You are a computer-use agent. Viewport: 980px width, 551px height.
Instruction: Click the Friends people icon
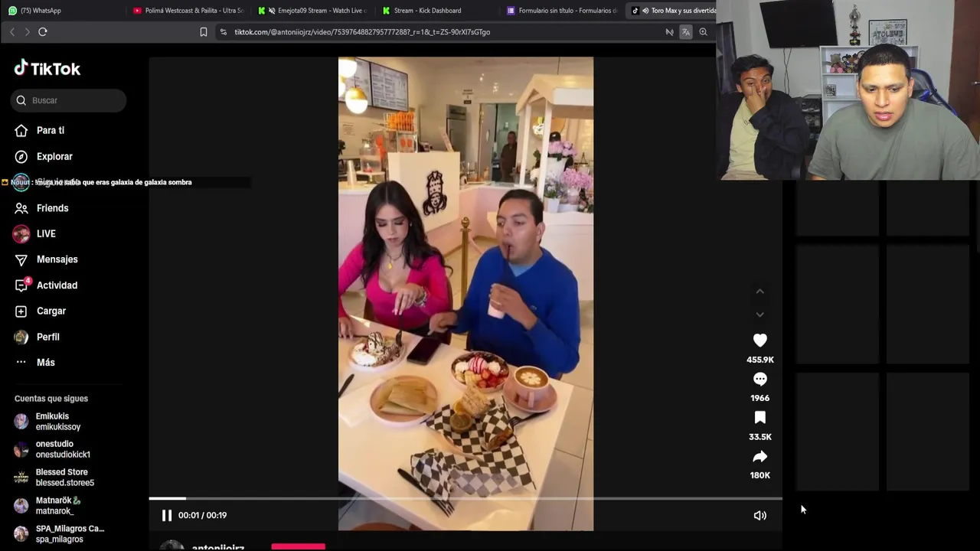coord(21,208)
